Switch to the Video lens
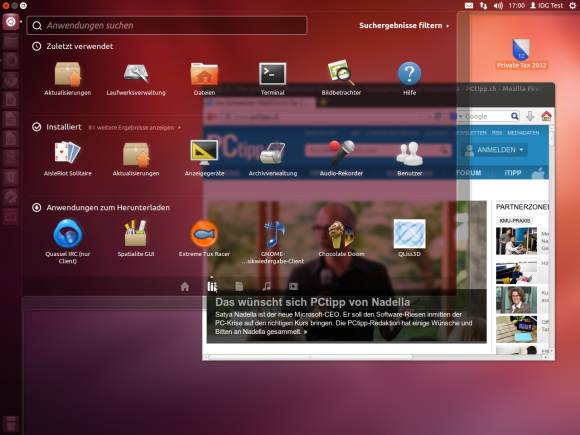 [293, 286]
